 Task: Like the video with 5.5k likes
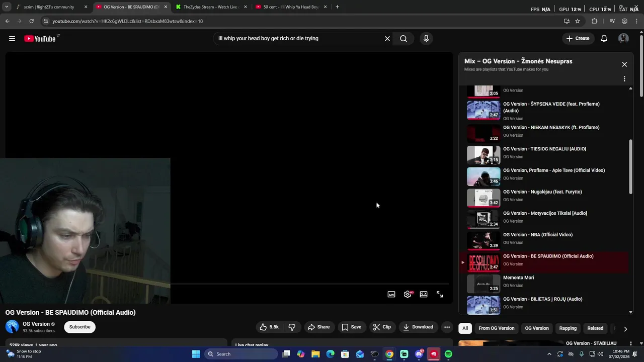coord(269,327)
